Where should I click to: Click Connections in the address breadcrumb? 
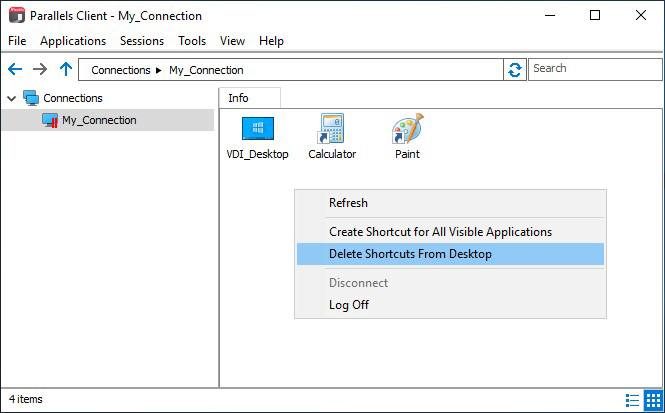coord(121,70)
